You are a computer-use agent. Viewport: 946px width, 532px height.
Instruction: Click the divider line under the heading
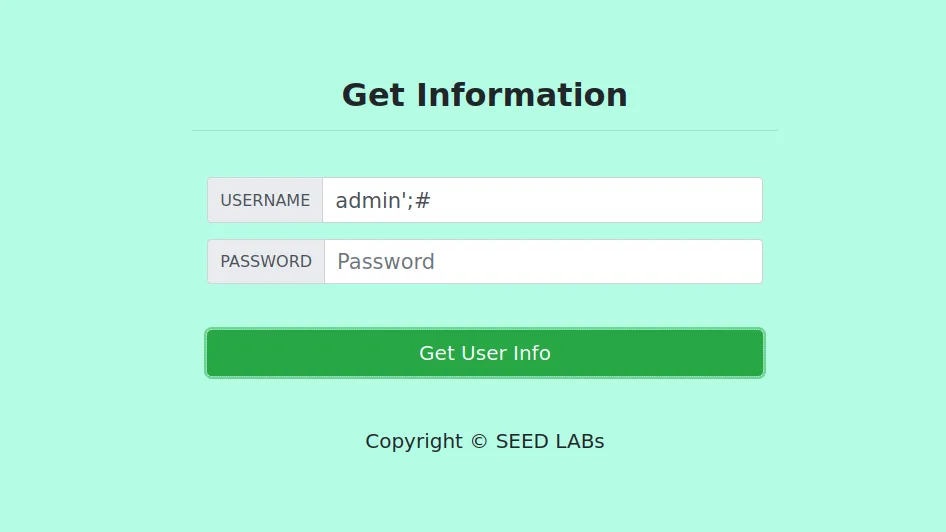tap(484, 130)
